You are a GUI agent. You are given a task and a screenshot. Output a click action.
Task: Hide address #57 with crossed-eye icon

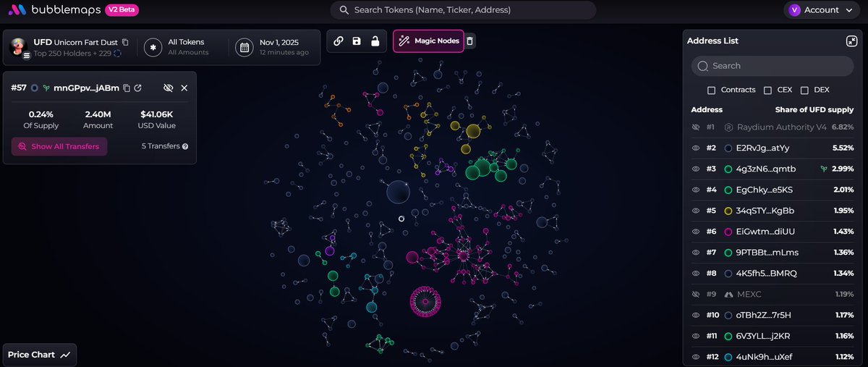point(169,88)
